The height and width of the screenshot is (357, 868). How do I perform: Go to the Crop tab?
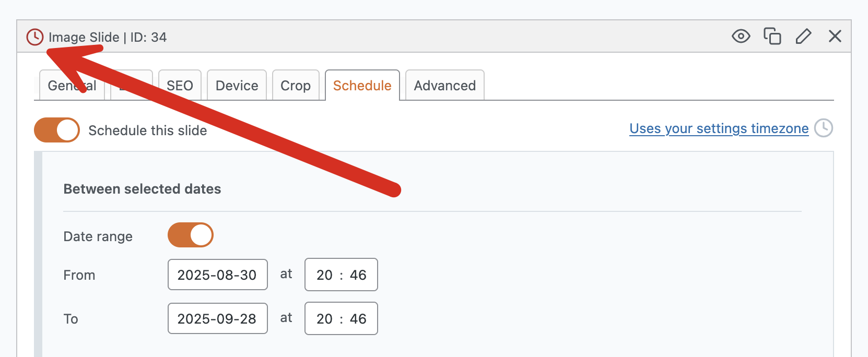(296, 86)
